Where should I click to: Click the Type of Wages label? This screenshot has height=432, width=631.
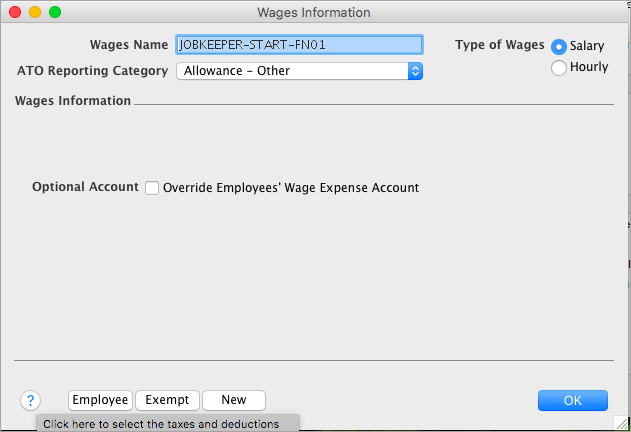coord(499,45)
